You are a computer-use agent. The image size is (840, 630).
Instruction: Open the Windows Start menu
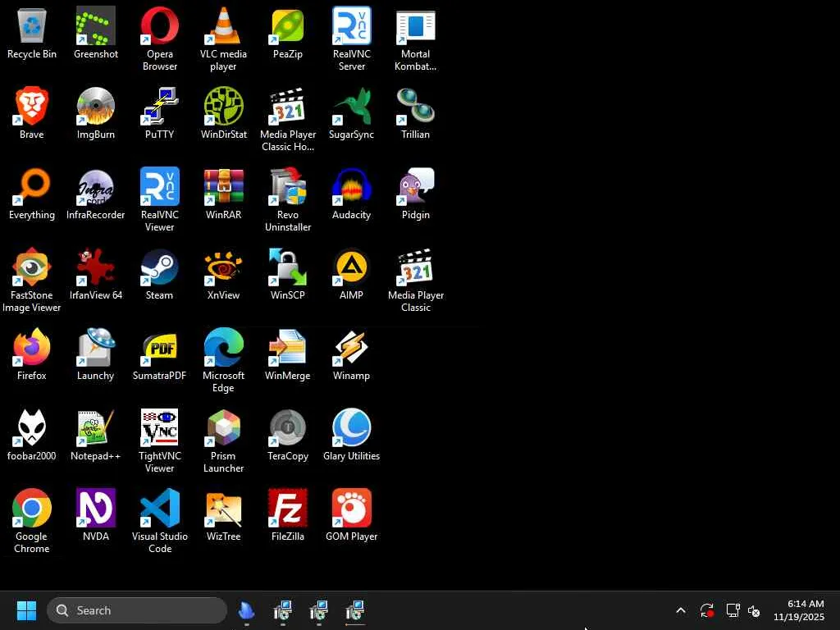[26, 610]
